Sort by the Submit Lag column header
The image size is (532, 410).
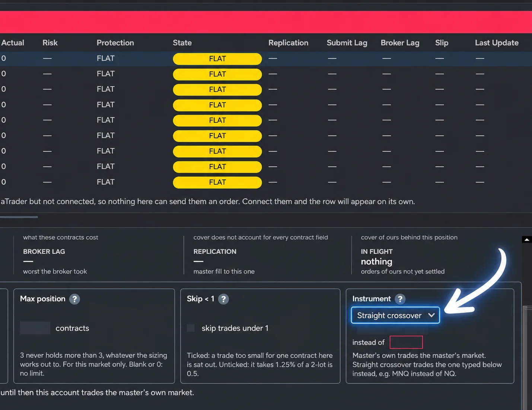point(347,43)
